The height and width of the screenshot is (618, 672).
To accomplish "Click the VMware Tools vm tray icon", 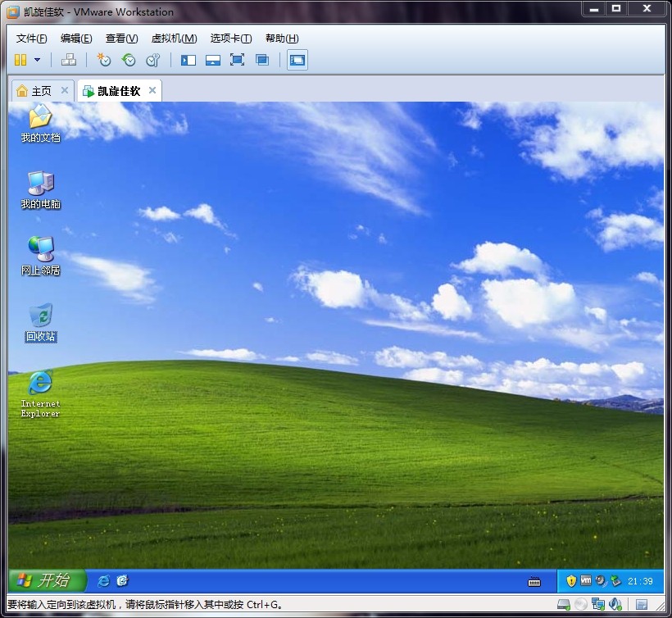I will 586,581.
